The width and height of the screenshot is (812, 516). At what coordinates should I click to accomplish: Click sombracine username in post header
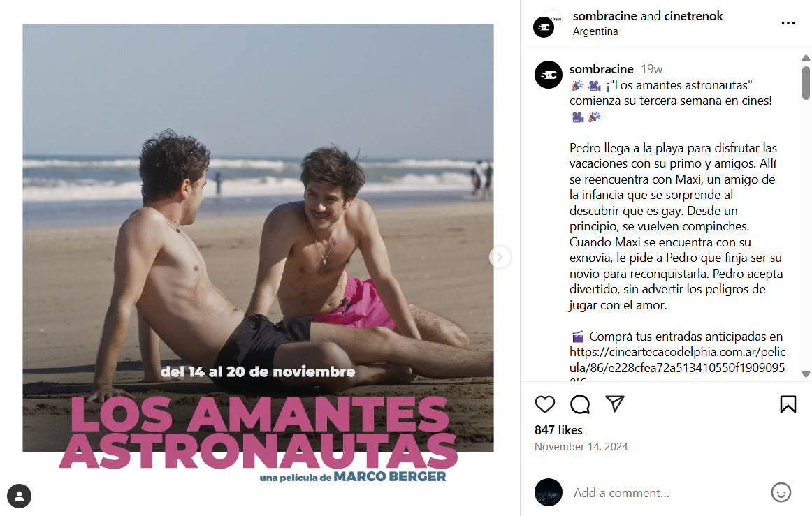pyautogui.click(x=605, y=16)
